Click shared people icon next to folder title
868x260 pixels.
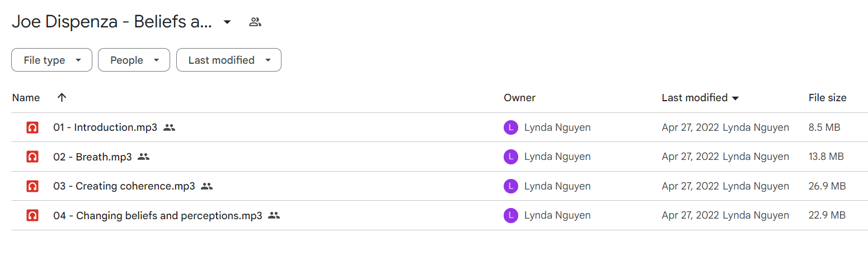[x=255, y=22]
